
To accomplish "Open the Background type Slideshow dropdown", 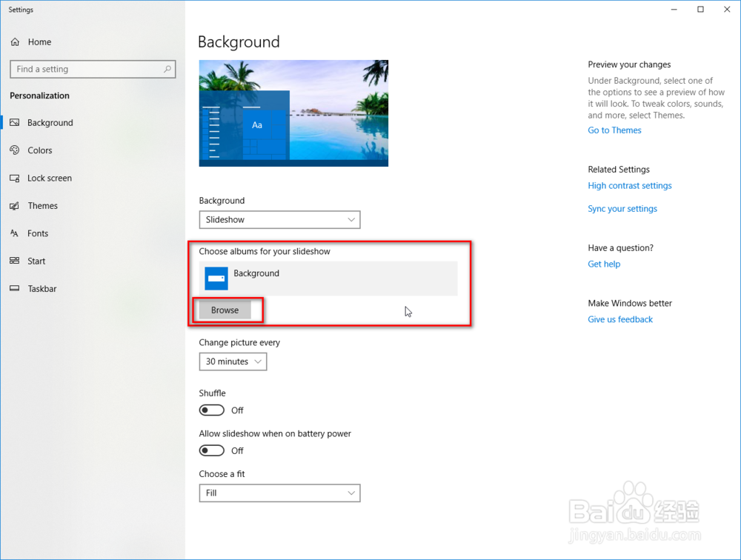I will point(280,220).
